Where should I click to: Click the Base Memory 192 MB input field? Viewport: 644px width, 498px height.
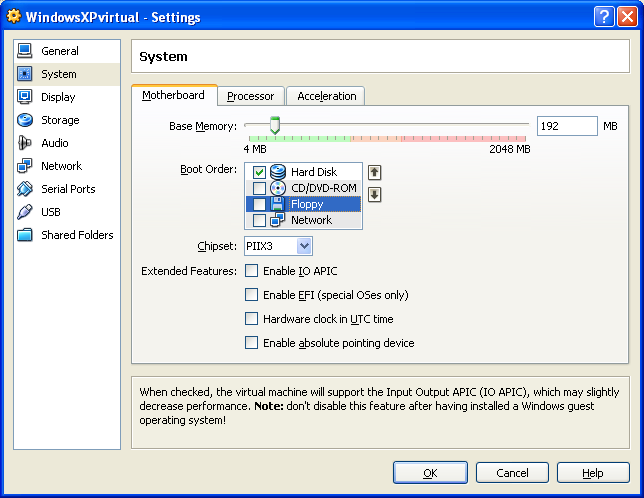click(x=567, y=126)
